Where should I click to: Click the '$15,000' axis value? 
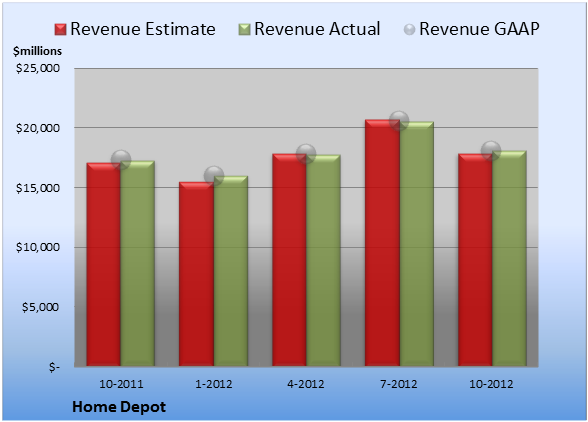click(x=38, y=188)
